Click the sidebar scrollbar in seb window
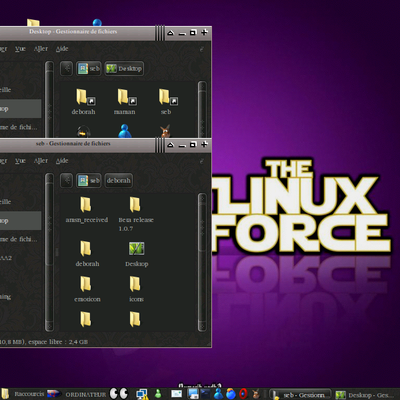This screenshot has height=400, width=400. click(x=49, y=252)
